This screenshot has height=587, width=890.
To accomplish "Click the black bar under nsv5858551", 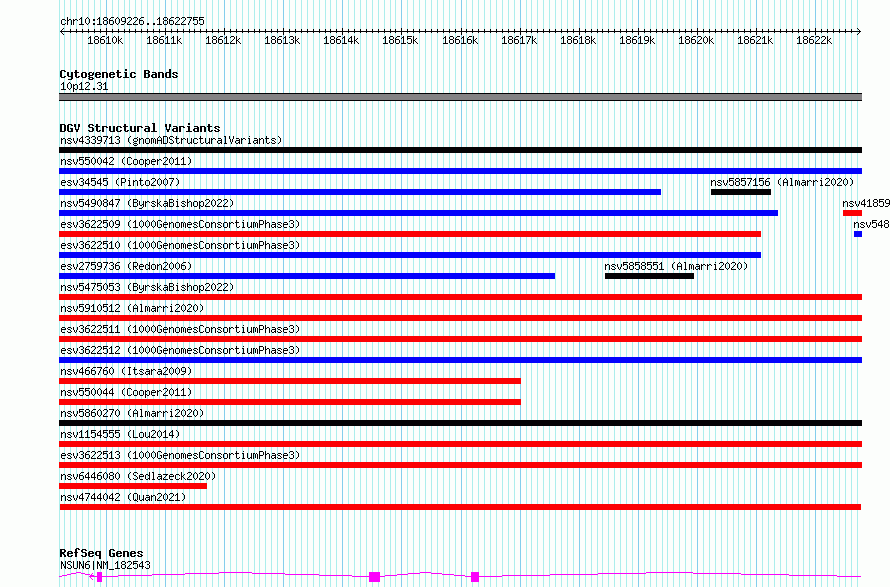I will point(649,276).
